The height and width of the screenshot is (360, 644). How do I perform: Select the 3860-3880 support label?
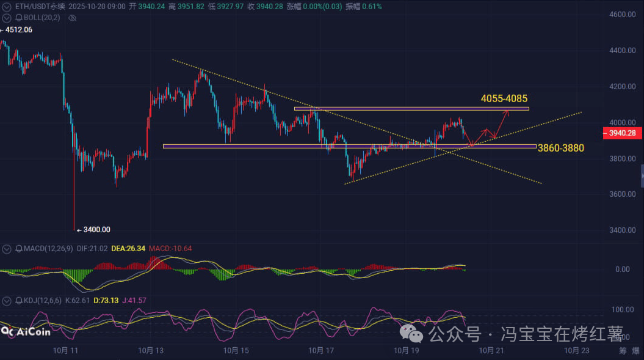(560, 148)
